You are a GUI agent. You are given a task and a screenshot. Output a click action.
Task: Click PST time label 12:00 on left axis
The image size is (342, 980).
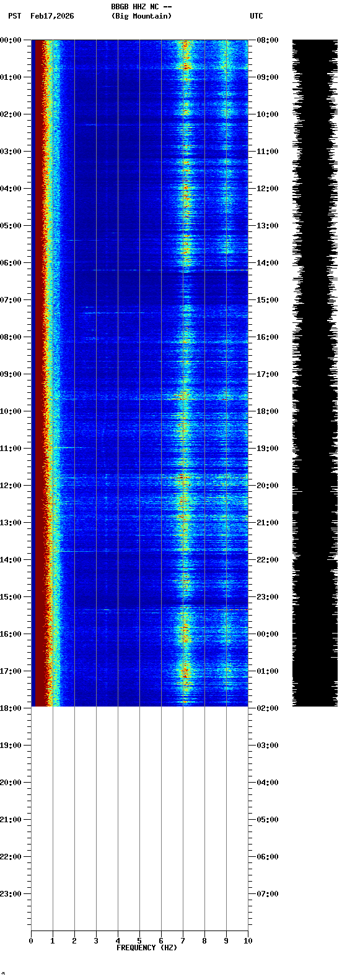[11, 486]
